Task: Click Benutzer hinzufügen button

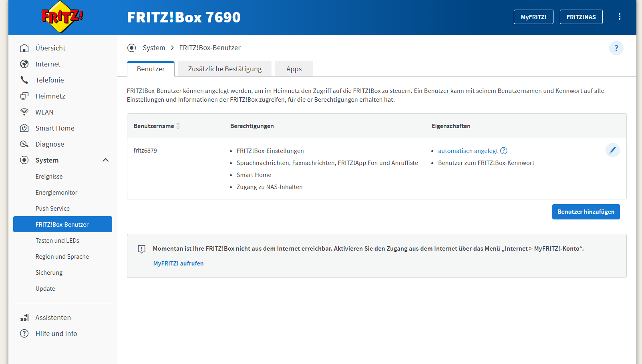Action: click(586, 212)
